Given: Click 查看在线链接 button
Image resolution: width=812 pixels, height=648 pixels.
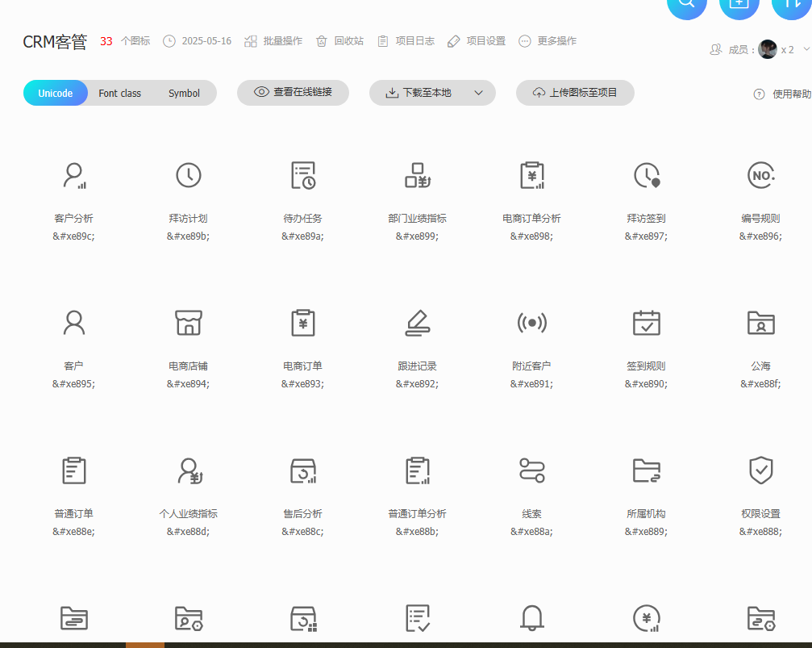Looking at the screenshot, I should tap(293, 93).
